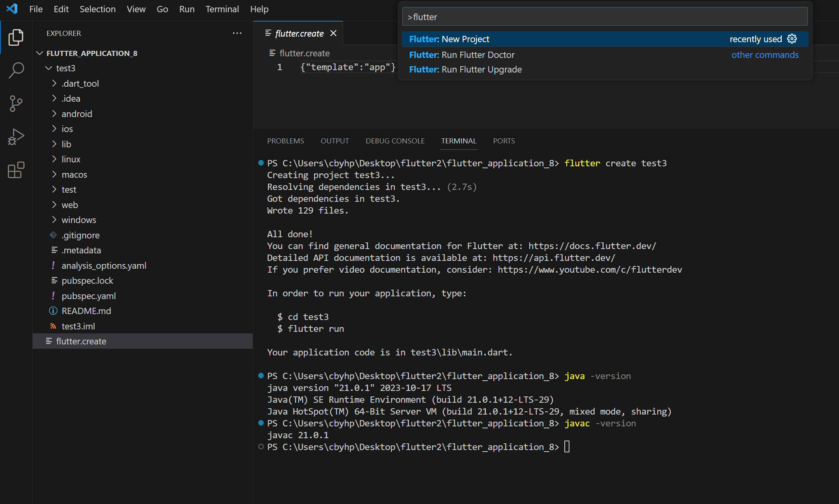Open the View menu

pos(136,9)
